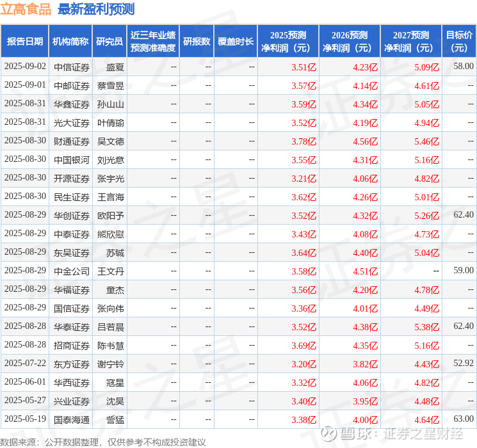This screenshot has height=448, width=477.
Task: Click the 华西证券 institution cell
Action: click(72, 383)
